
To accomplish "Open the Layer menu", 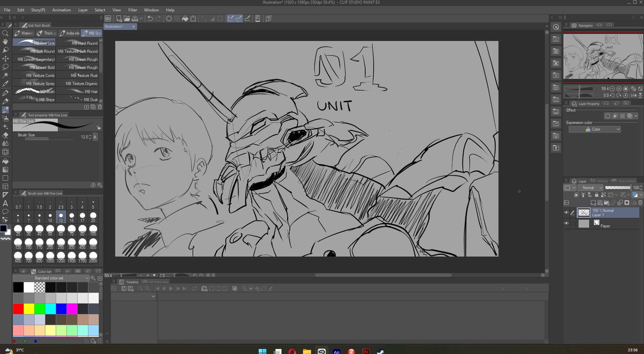I will (x=83, y=10).
